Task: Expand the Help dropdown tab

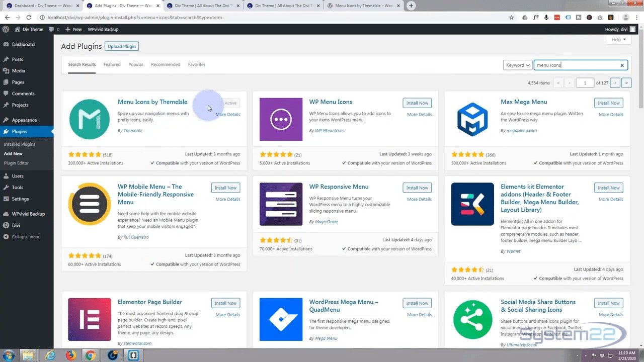Action: pyautogui.click(x=619, y=40)
